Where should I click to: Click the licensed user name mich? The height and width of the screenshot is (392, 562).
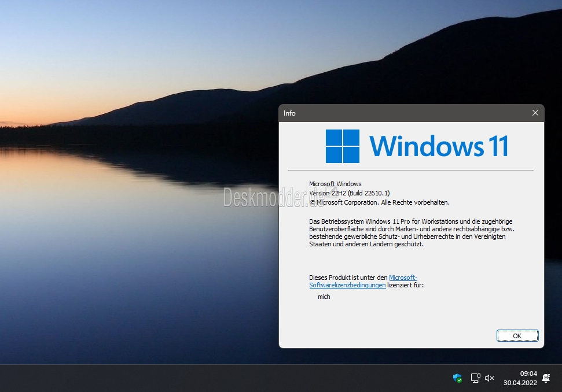coord(324,297)
